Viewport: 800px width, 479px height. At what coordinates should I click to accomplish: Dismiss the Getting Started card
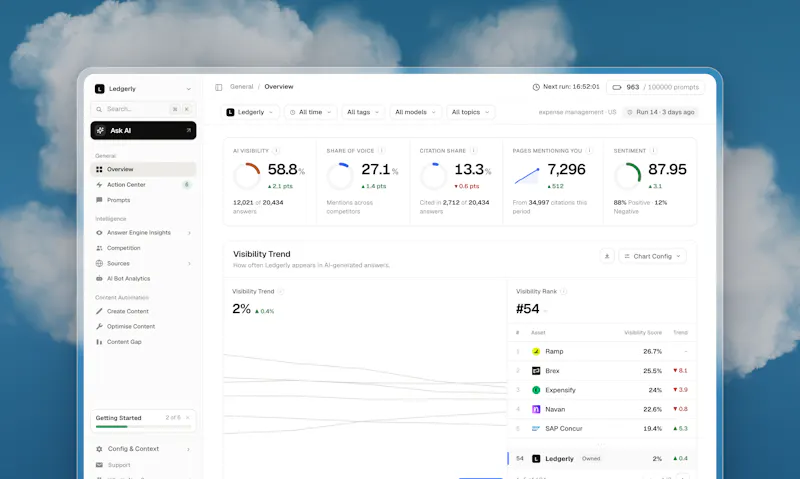pos(188,418)
